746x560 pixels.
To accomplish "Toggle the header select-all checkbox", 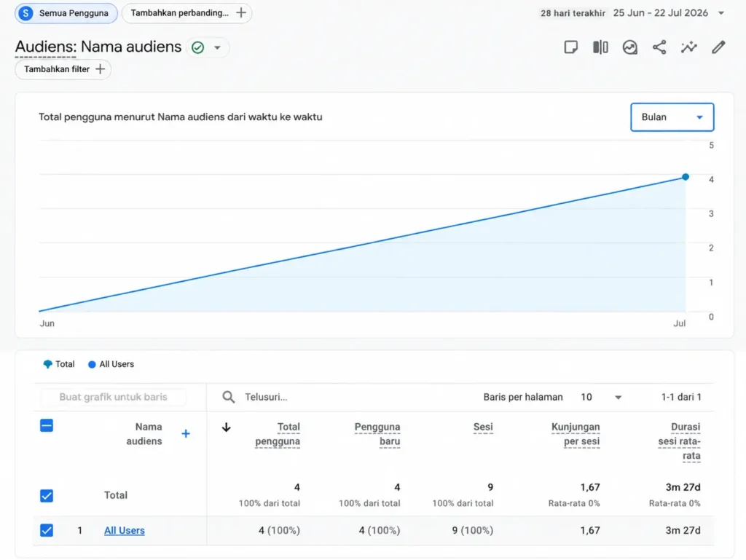I will [47, 425].
